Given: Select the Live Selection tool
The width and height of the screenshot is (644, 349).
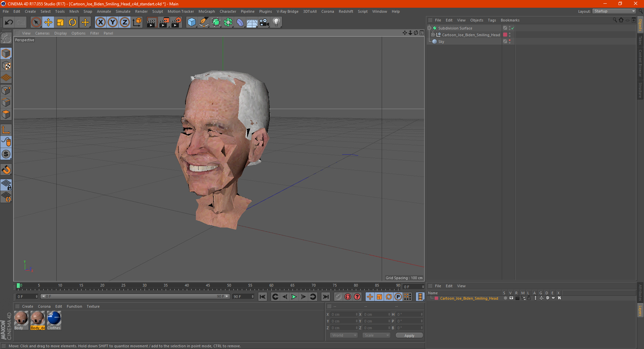Looking at the screenshot, I should point(36,22).
